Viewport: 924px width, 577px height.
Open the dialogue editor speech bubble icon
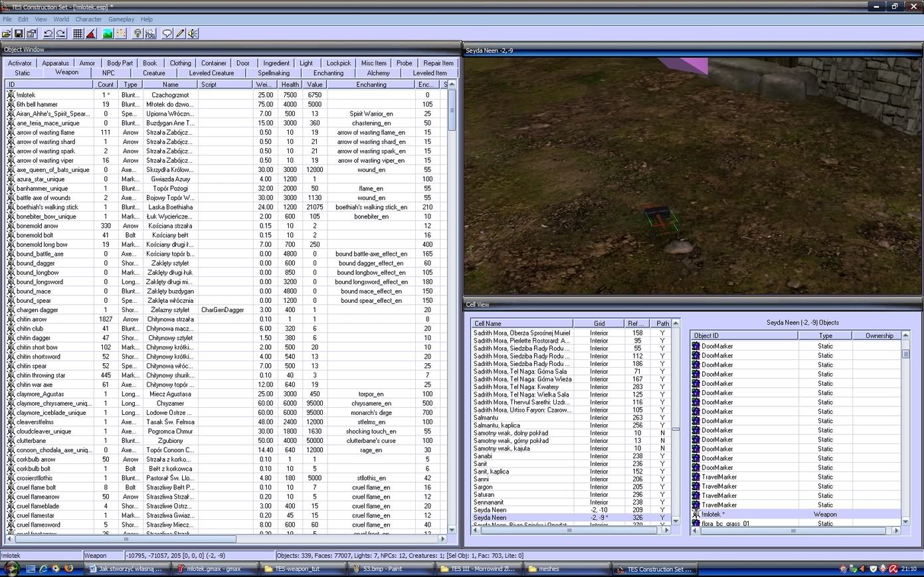(x=167, y=34)
